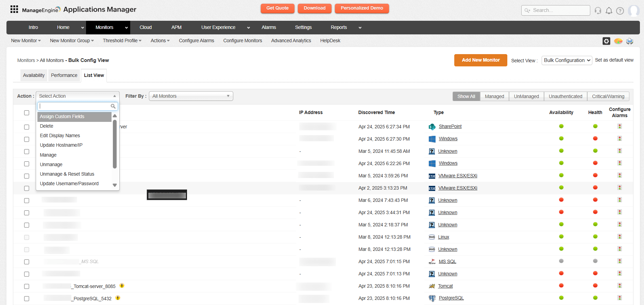The width and height of the screenshot is (644, 305).
Task: Filter by Critical/Warning monitors
Action: click(x=608, y=96)
